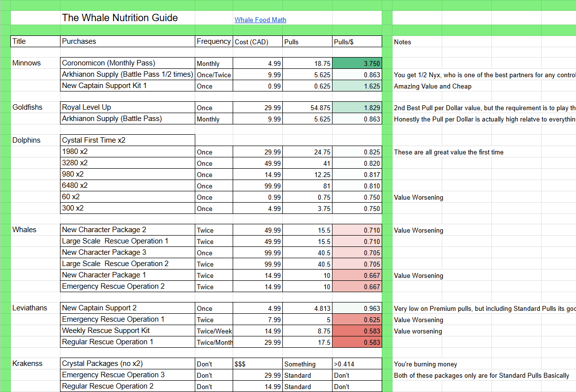Select the 'You're burning money' note

coord(425,364)
